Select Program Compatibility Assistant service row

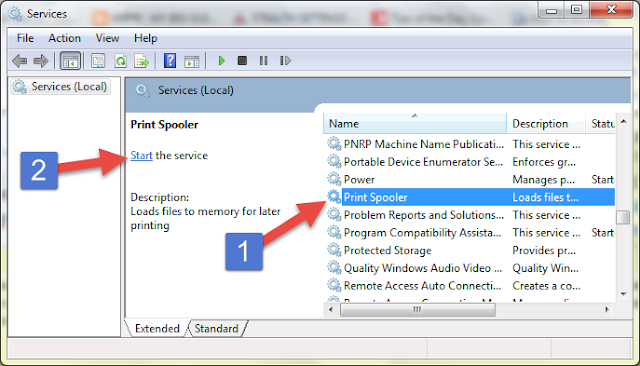tap(470, 233)
